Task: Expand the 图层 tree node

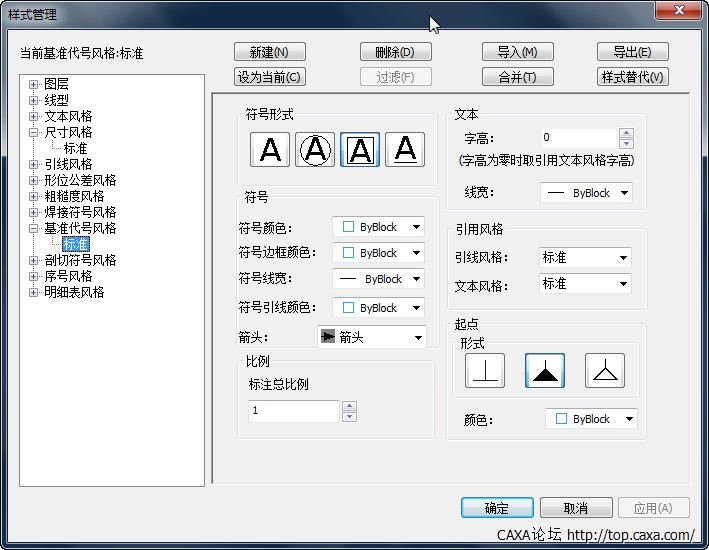Action: click(x=34, y=85)
